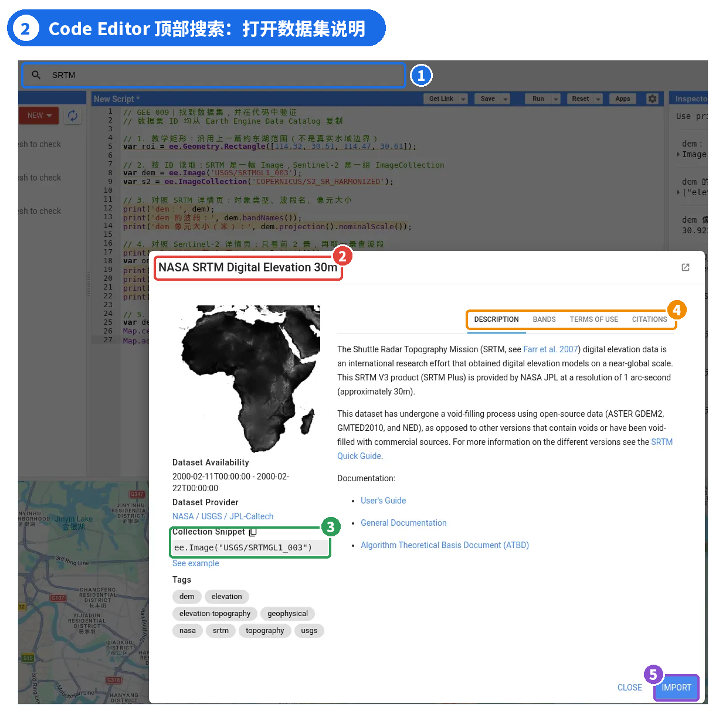Open the Get Link dropdown arrow

click(463, 99)
